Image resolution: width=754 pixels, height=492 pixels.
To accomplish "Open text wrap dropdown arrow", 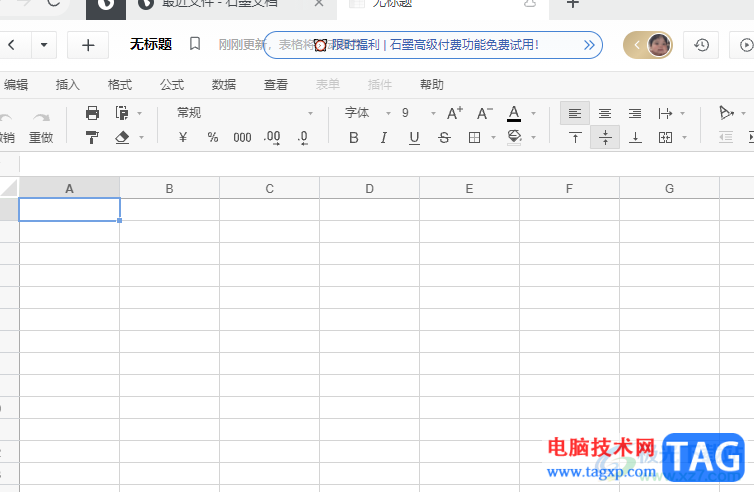I will pos(682,114).
